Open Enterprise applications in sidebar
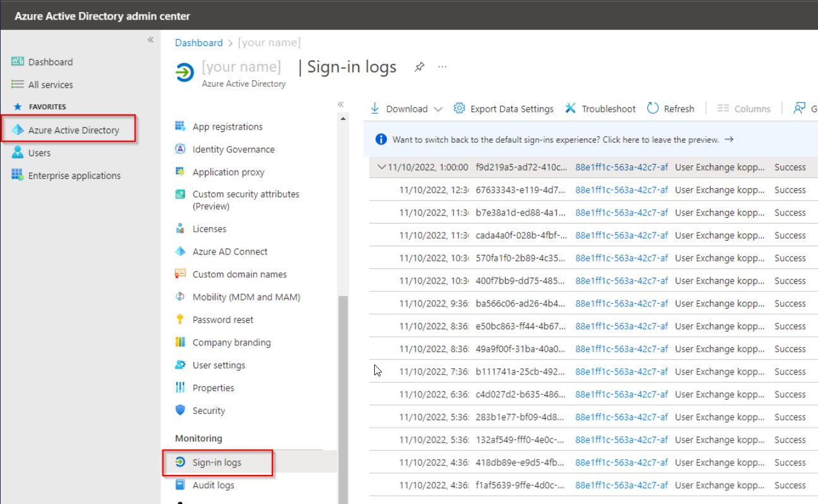 pos(75,176)
